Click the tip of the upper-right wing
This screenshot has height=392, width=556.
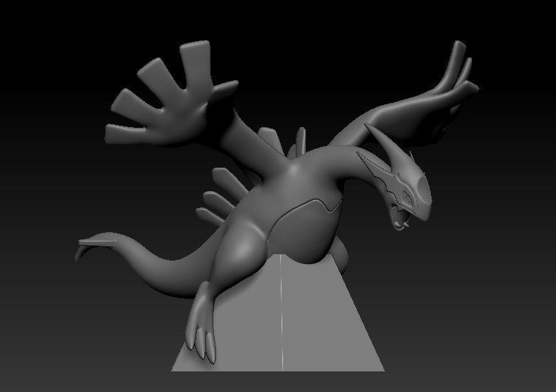click(460, 55)
